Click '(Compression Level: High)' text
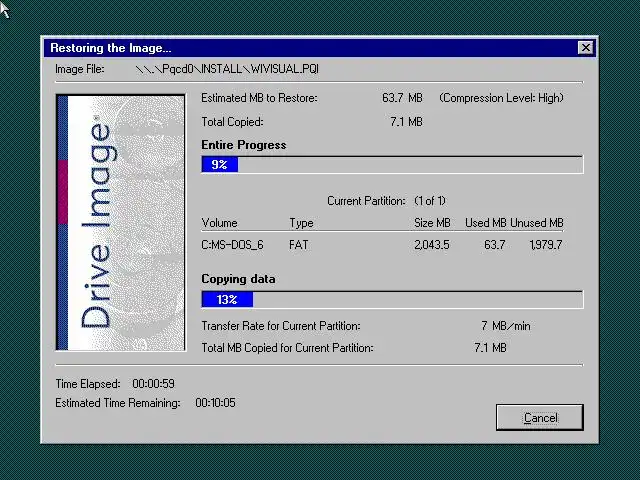 click(501, 98)
